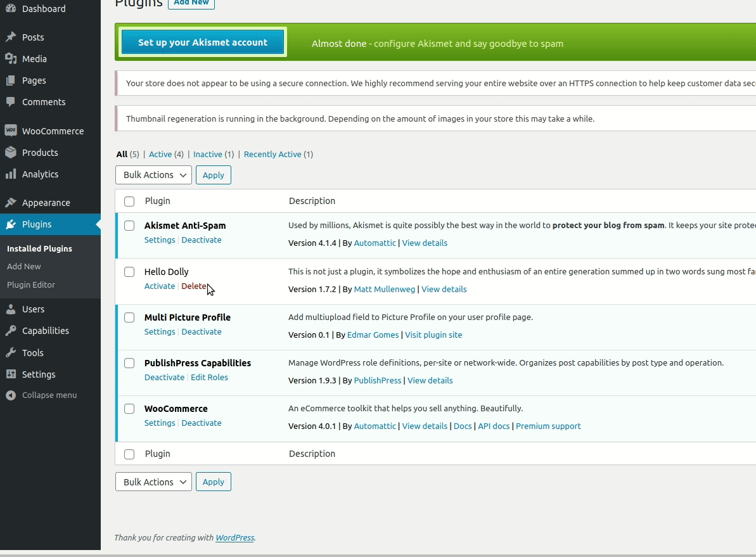The width and height of the screenshot is (756, 557).
Task: Open Edmar Gomes author link
Action: click(373, 335)
